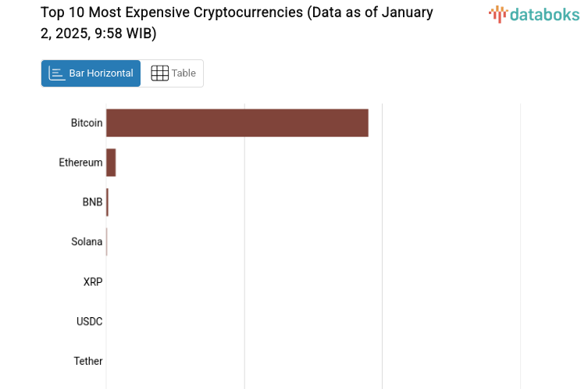Click the table grid icon
588x389 pixels.
coord(159,73)
